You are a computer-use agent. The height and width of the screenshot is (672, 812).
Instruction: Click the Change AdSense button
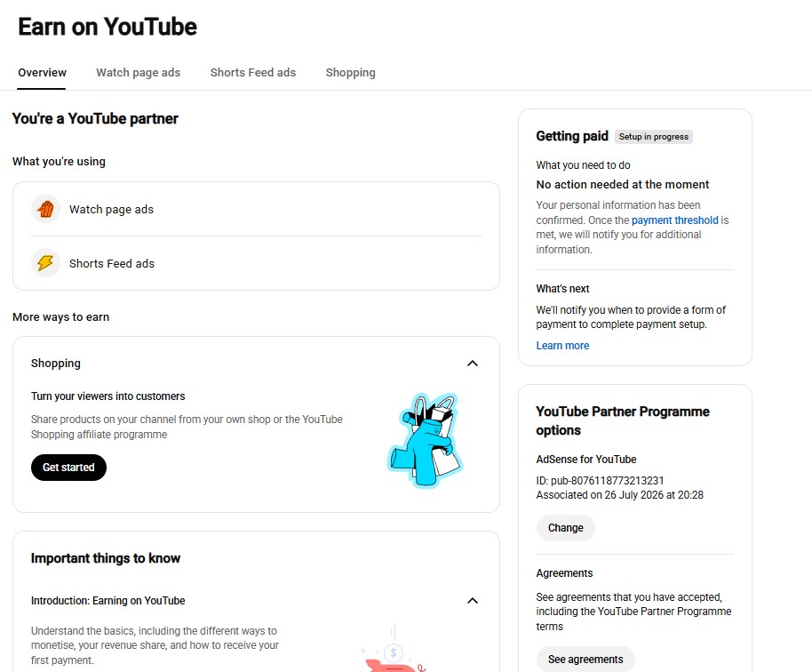tap(566, 528)
